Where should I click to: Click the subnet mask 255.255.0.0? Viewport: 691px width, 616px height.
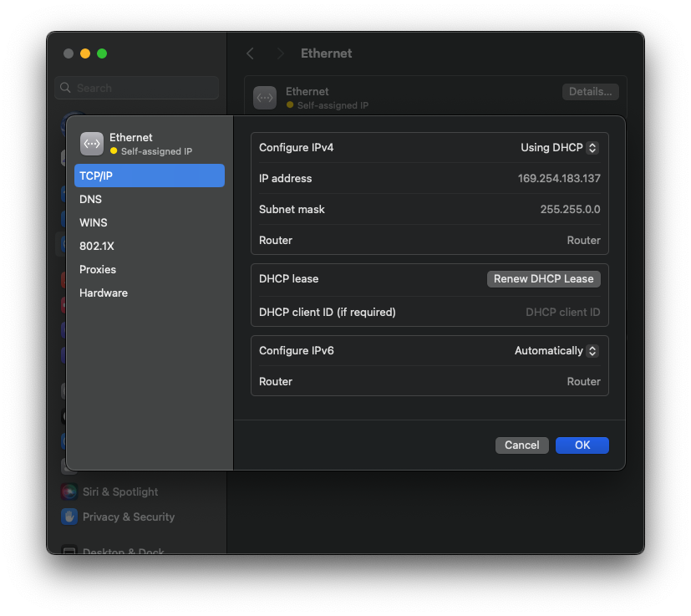[x=570, y=210]
